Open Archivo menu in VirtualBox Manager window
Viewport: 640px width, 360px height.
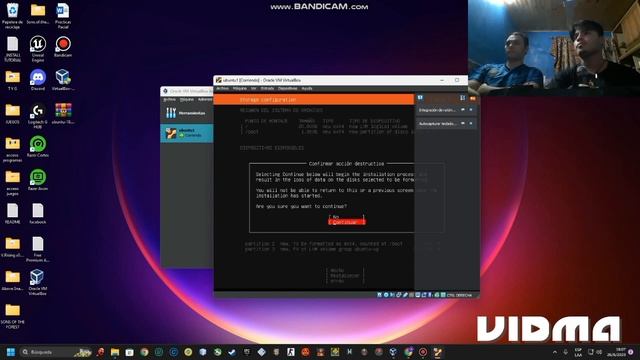[169, 100]
